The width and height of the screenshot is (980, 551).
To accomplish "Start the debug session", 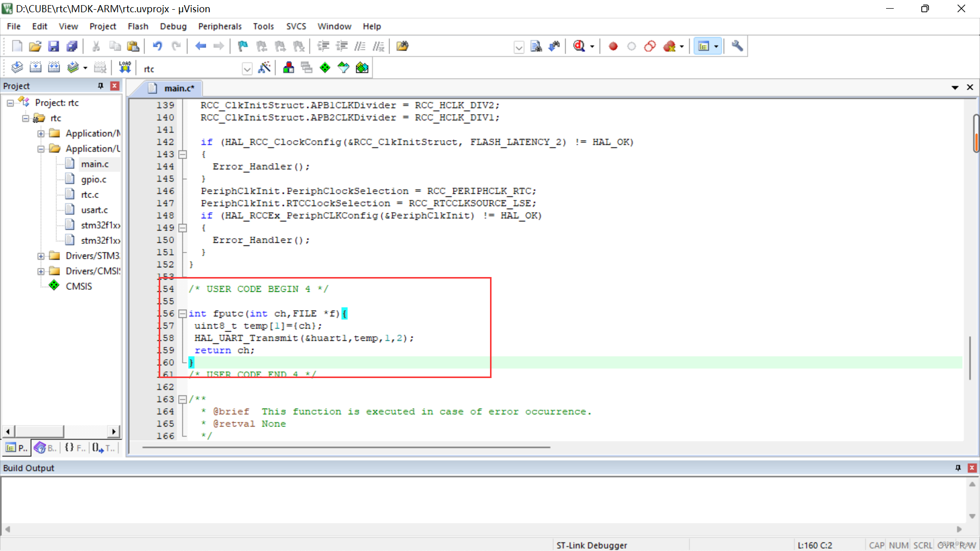I will (579, 46).
